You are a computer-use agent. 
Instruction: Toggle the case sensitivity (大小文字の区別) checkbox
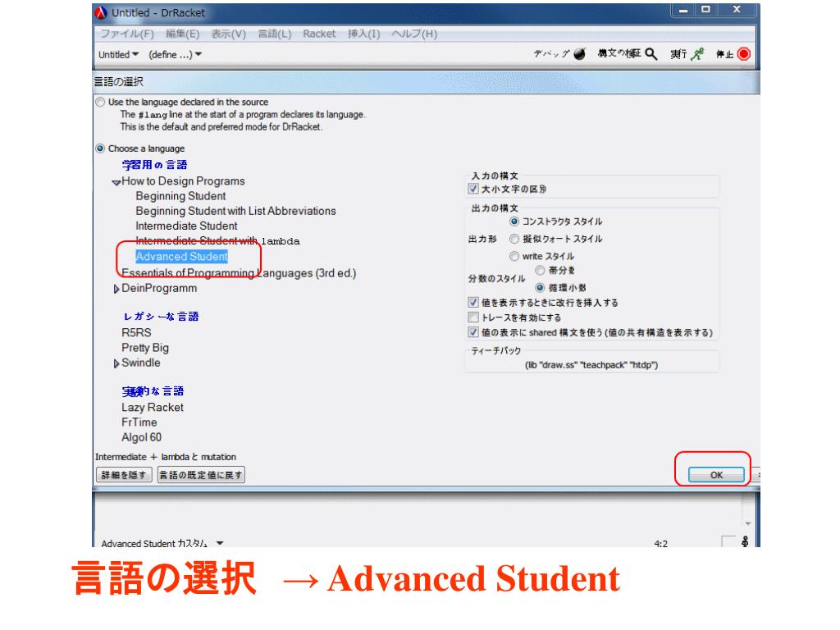tap(473, 189)
